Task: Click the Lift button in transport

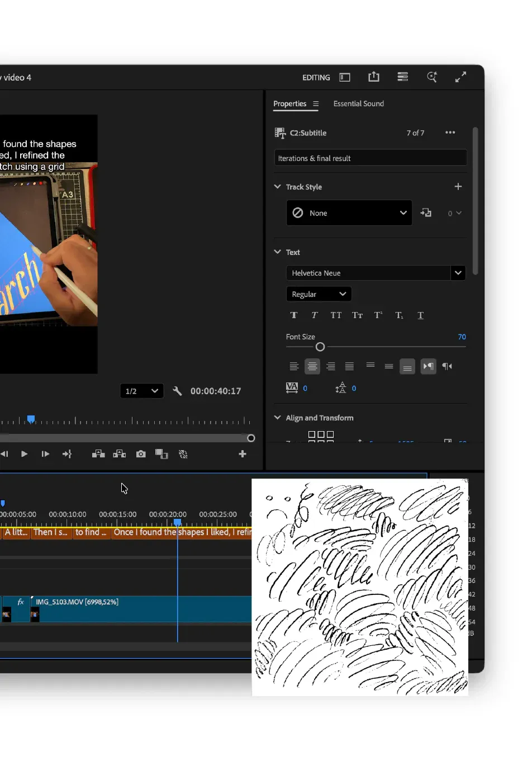Action: point(98,454)
